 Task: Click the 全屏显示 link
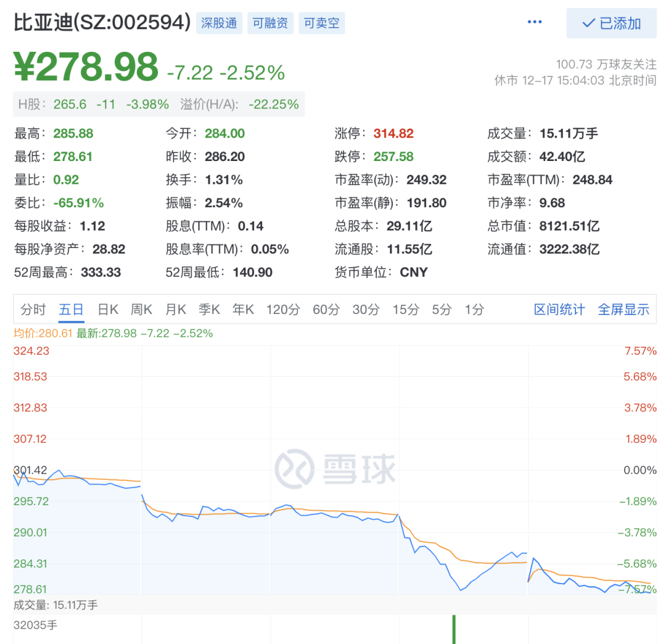[x=623, y=309]
